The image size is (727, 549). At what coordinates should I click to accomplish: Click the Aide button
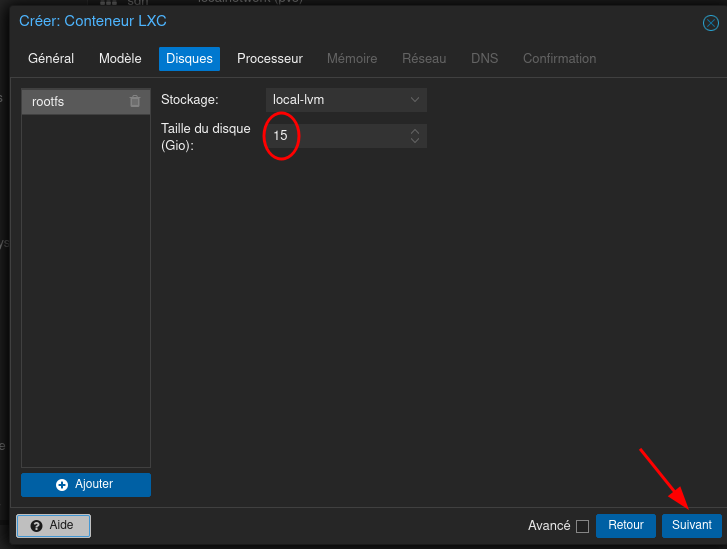coord(54,526)
